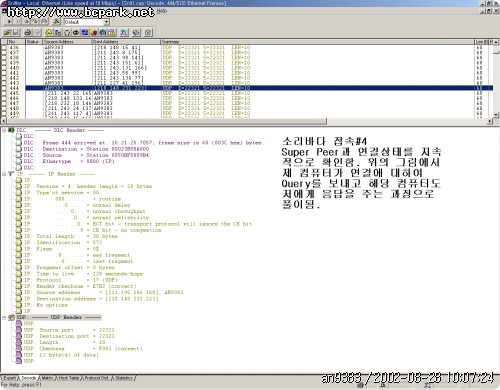Select frame 441 in the packet list
The height and width of the screenshot is (390, 500).
pyautogui.click(x=247, y=73)
